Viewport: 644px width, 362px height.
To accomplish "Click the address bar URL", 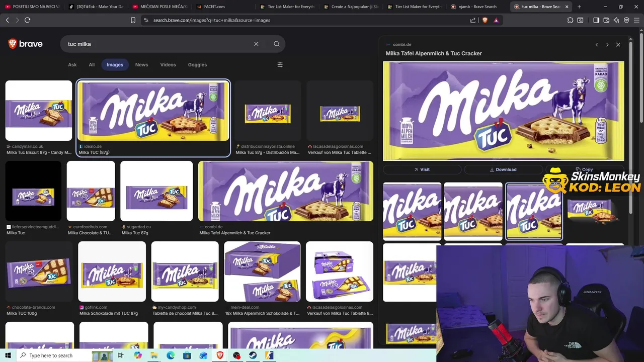I will pyautogui.click(x=211, y=20).
